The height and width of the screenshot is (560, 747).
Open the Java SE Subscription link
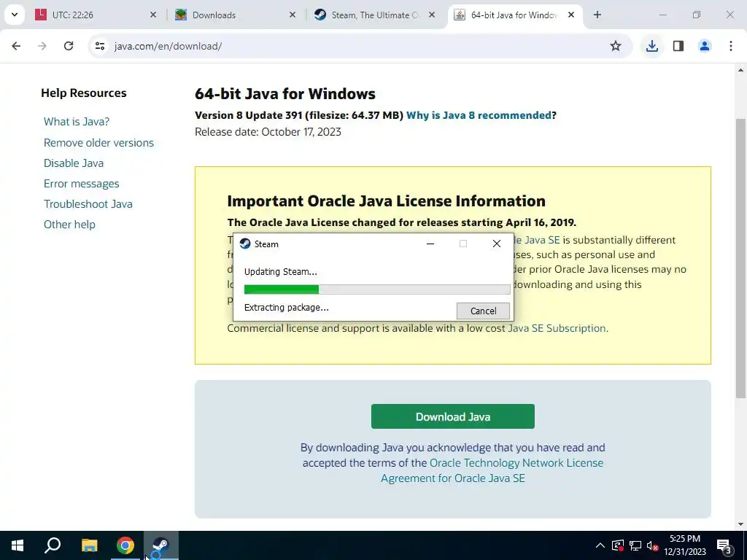[557, 328]
